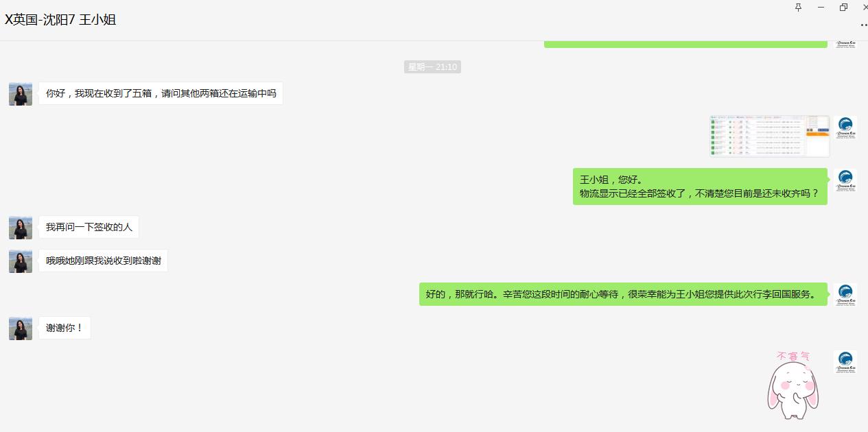Click the 不客气 bunny sticker
This screenshot has height=432, width=868.
pyautogui.click(x=793, y=385)
